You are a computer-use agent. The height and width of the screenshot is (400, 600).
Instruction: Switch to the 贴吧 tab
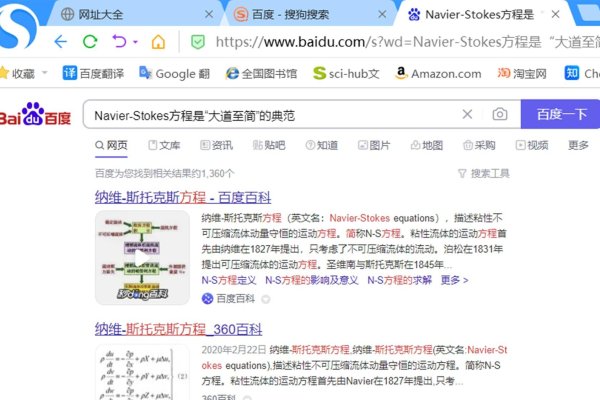click(269, 145)
